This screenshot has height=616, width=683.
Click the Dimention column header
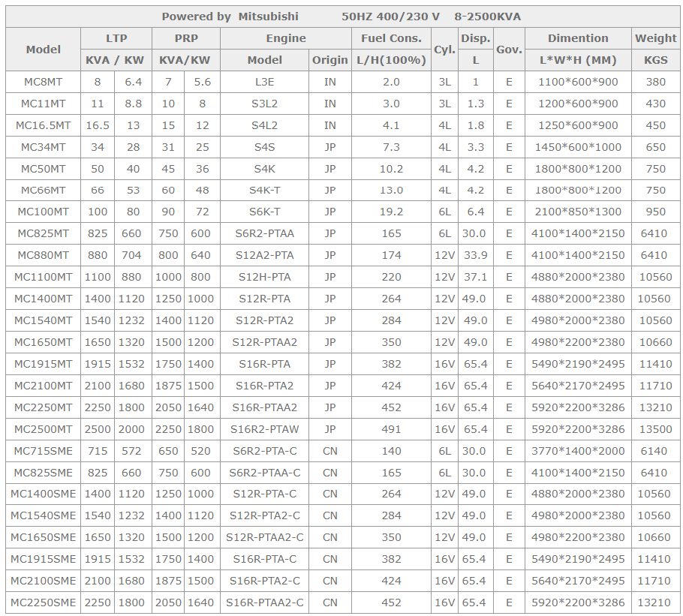[x=578, y=38]
